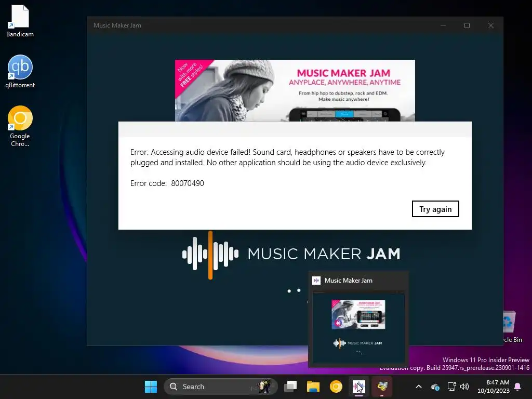Viewport: 532px width, 399px height.
Task: Click the Music Maker Jam promo banner
Action: (x=295, y=90)
